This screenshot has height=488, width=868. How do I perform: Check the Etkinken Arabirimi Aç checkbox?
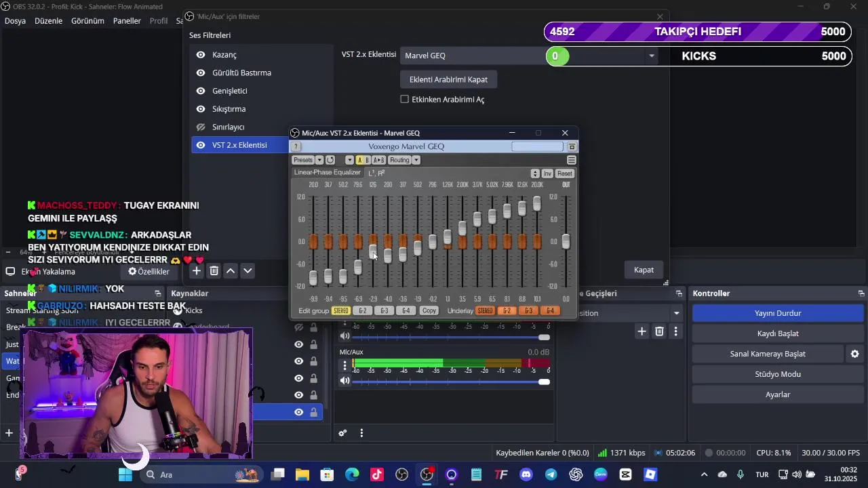pyautogui.click(x=405, y=100)
